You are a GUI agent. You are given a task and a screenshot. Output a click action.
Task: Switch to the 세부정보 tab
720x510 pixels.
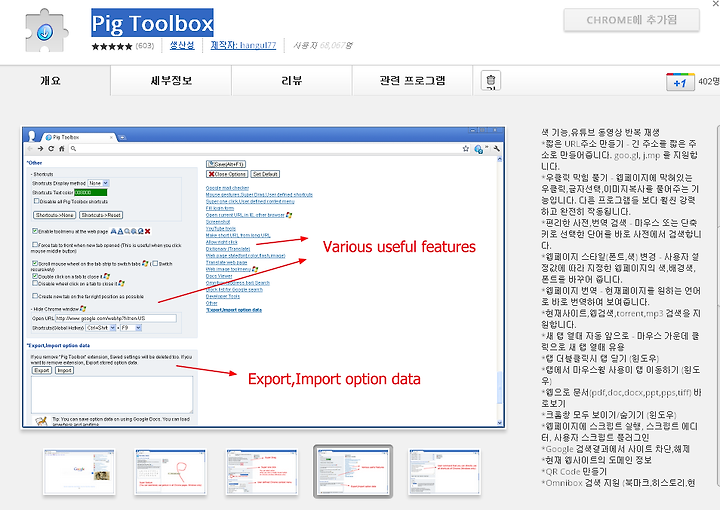click(171, 80)
